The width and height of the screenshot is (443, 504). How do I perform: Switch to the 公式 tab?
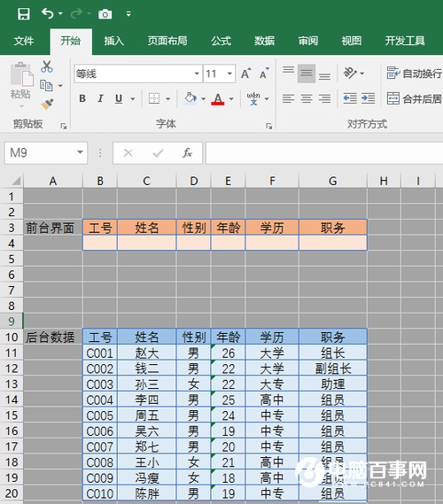pos(221,41)
